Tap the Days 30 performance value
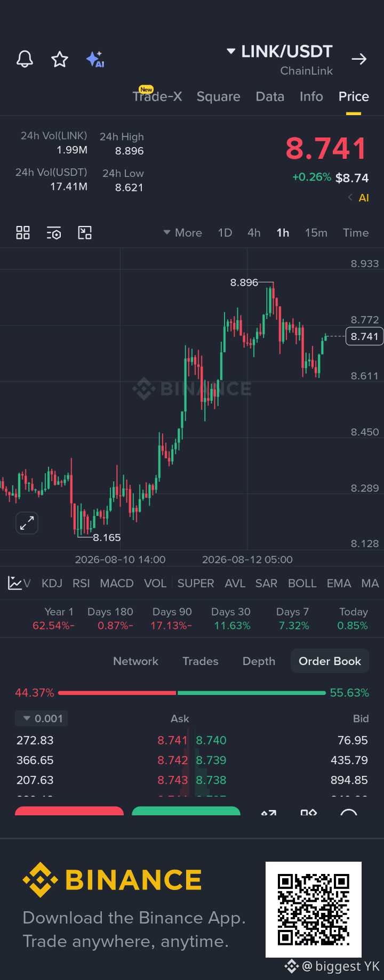 [x=232, y=626]
